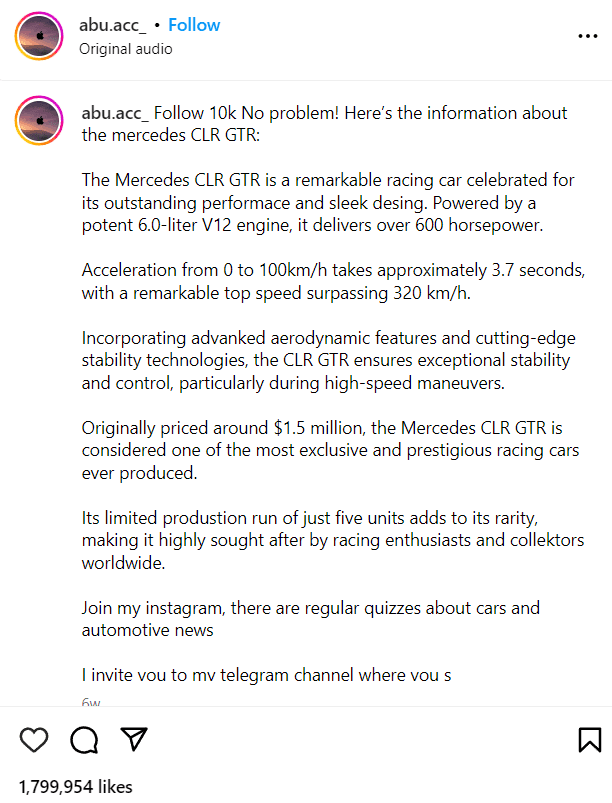Click the telegram channel invitation line
Screen dimensions: 612x803
point(266,675)
